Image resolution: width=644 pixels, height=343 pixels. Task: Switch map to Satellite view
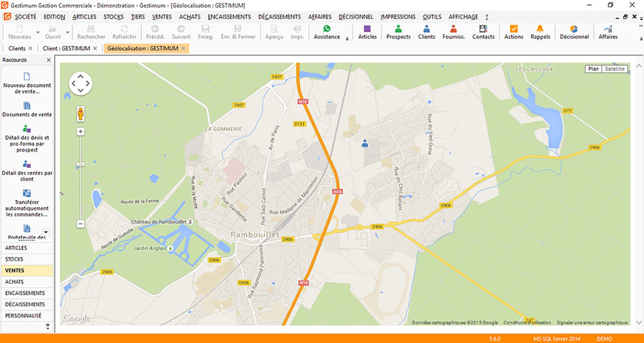point(614,69)
